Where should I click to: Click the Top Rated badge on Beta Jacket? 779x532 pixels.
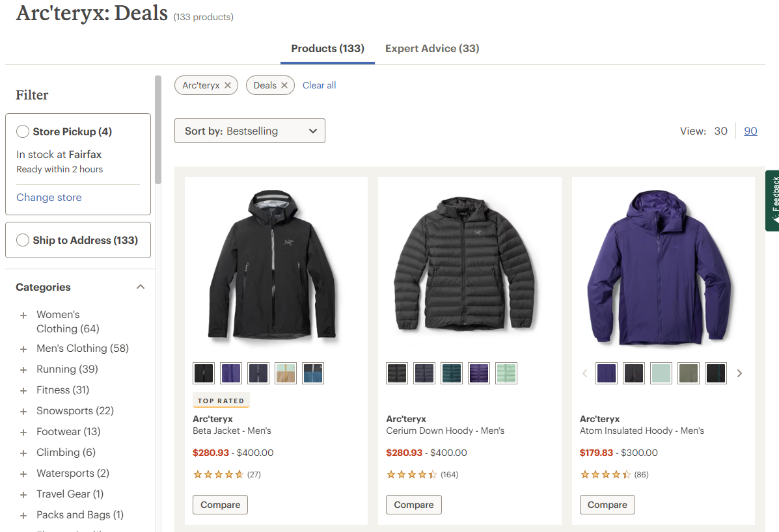pyautogui.click(x=221, y=400)
